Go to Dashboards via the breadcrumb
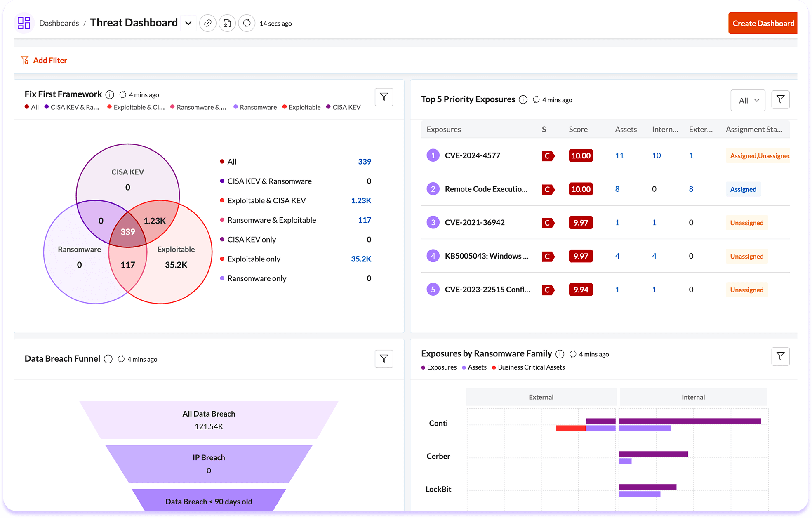Screen dimensions: 812x518 [59, 23]
